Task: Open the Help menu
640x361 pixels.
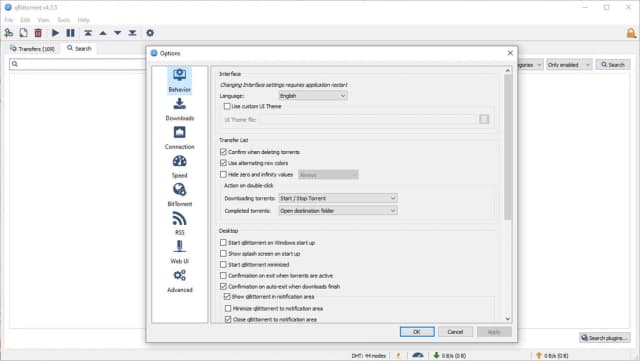Action: pos(83,20)
